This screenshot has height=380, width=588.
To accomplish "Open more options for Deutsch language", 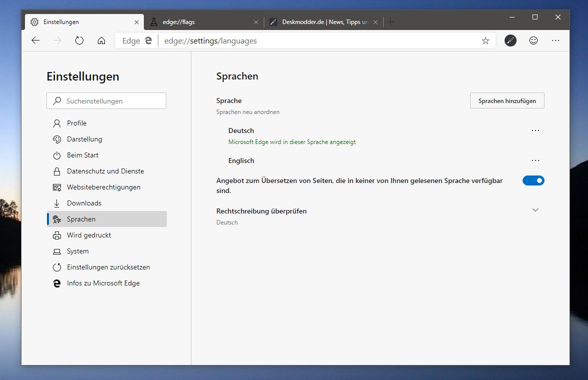I will (x=536, y=130).
